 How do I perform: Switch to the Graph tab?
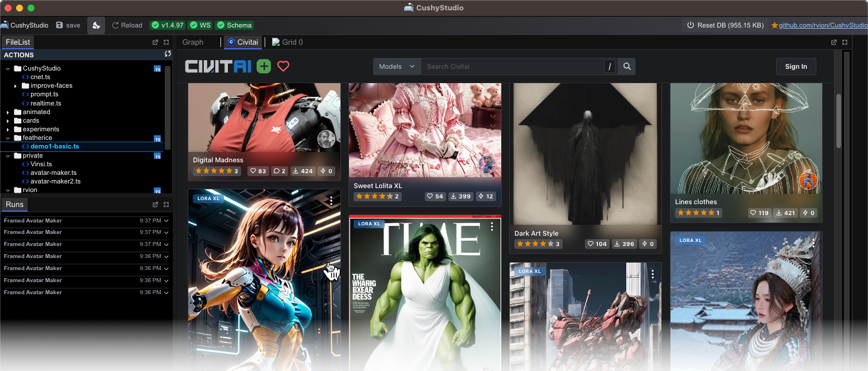click(193, 42)
